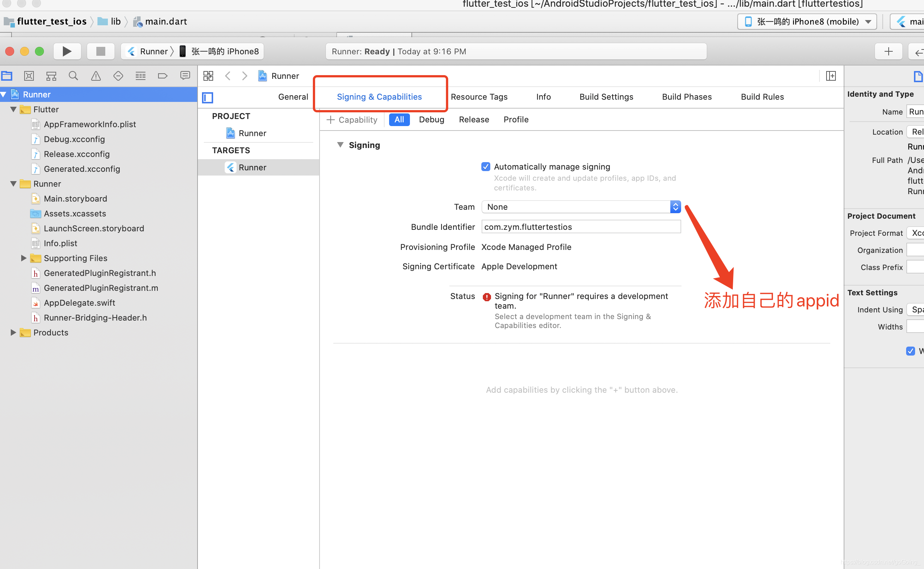Open Release.xcconfig file
The height and width of the screenshot is (569, 924).
point(77,154)
